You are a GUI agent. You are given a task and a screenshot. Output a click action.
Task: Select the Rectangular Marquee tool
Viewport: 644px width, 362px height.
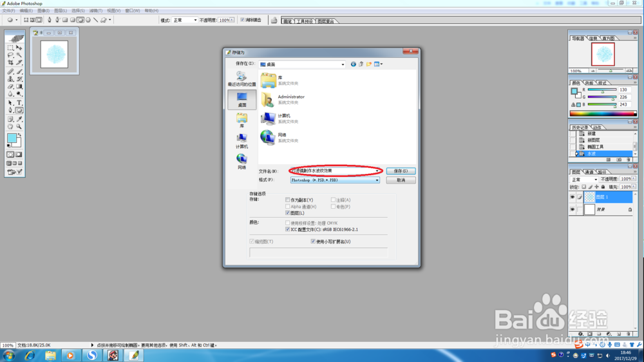(11, 48)
